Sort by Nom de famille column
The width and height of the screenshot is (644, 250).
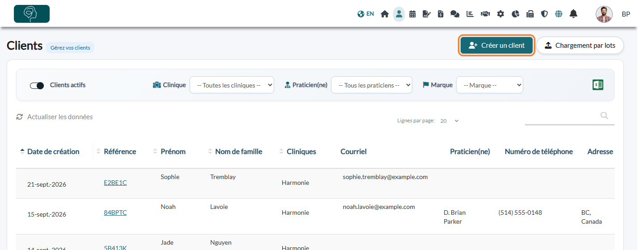(238, 151)
